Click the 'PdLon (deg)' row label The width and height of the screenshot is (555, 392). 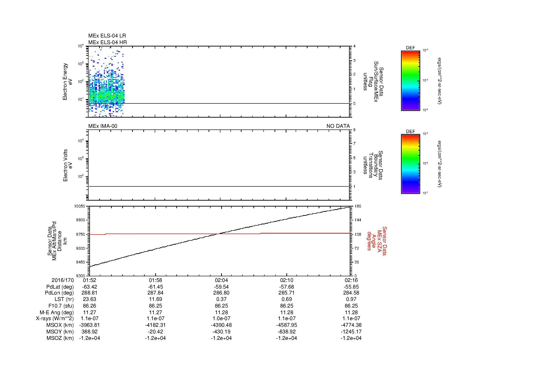pos(59,293)
